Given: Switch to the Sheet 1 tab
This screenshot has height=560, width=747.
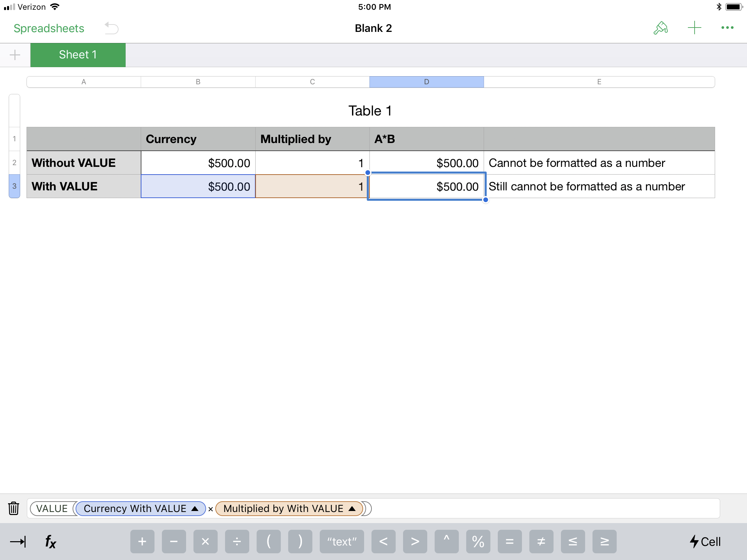Looking at the screenshot, I should click(x=78, y=55).
